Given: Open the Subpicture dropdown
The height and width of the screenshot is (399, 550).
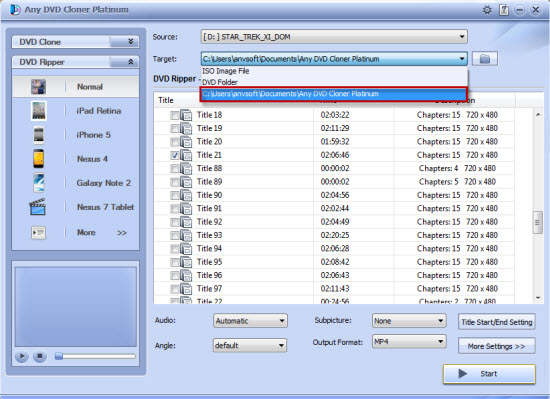Looking at the screenshot, I should (409, 321).
